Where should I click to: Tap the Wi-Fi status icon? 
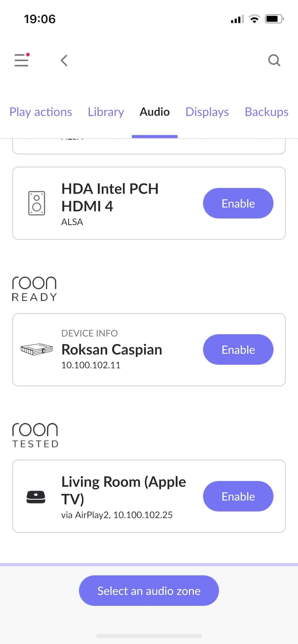(x=254, y=19)
